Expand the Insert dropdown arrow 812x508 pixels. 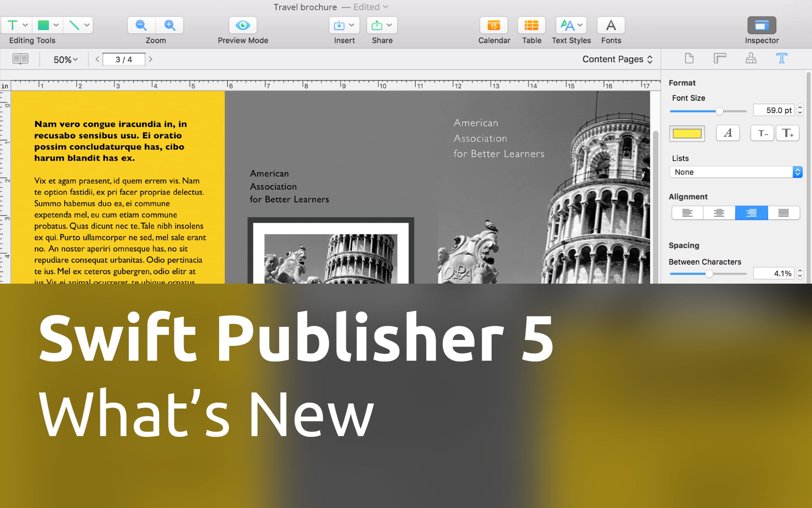352,25
